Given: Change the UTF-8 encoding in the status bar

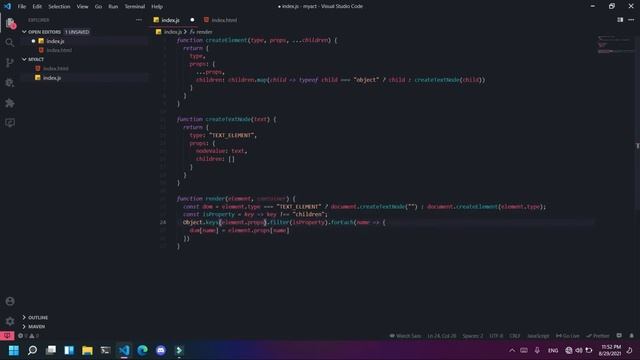Looking at the screenshot, I should [496, 336].
